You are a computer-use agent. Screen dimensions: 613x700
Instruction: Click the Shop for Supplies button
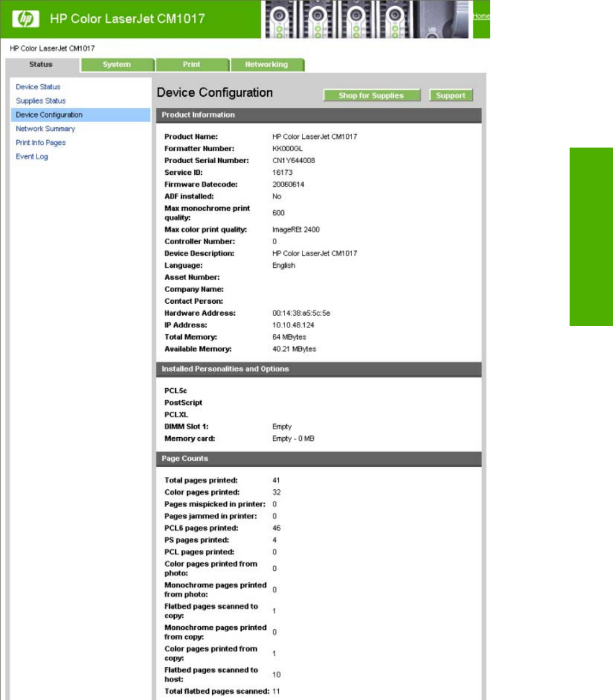371,95
